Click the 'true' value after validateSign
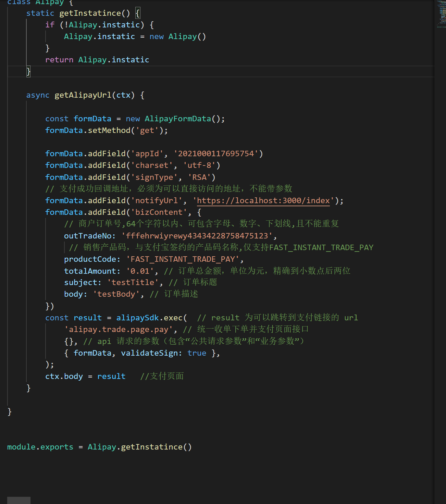446x504 pixels. tap(197, 353)
